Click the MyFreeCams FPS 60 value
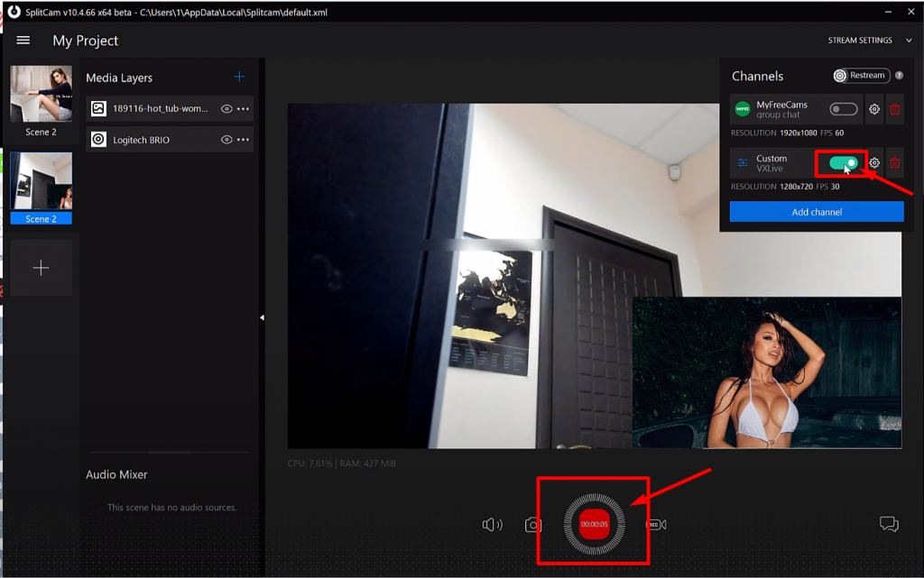The height and width of the screenshot is (578, 924). click(x=839, y=133)
